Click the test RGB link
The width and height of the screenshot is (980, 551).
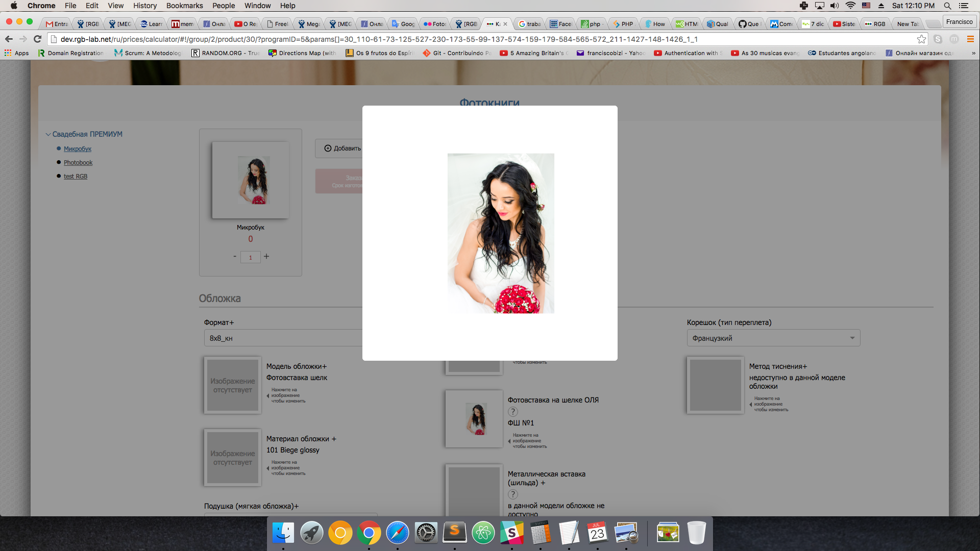point(76,176)
